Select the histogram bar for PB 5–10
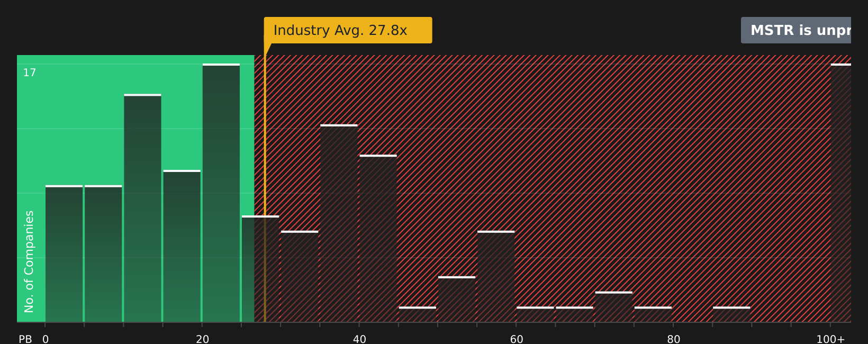Image resolution: width=868 pixels, height=344 pixels. [103, 254]
